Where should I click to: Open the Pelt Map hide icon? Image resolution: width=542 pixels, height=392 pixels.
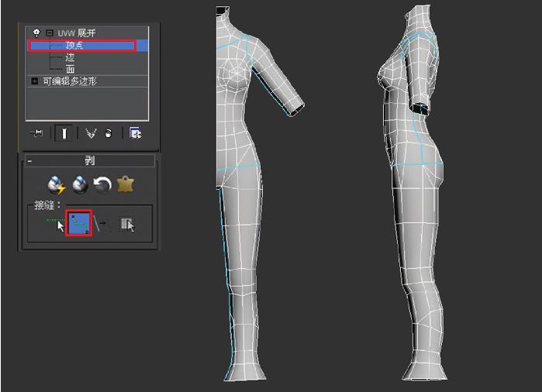(x=126, y=184)
